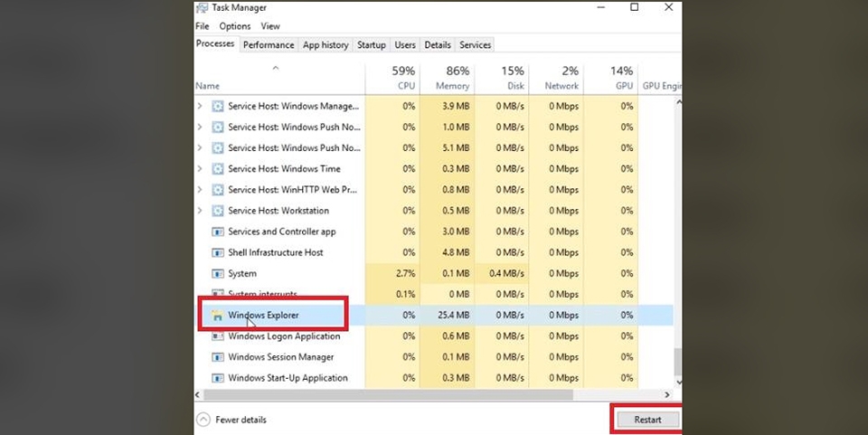Click the gear icon of Service Host: WinHTTP Web Pr...

click(218, 190)
